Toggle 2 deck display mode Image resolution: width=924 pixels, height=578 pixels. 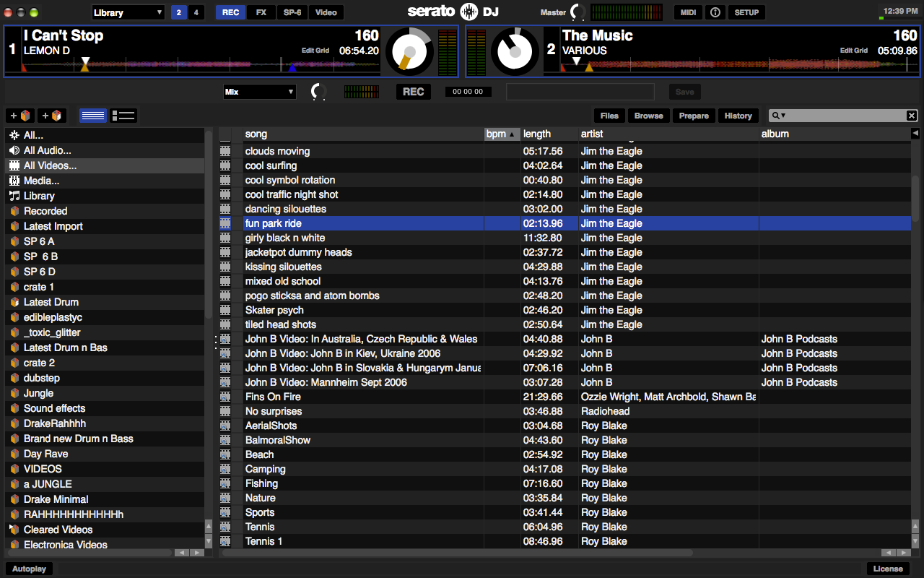click(179, 12)
